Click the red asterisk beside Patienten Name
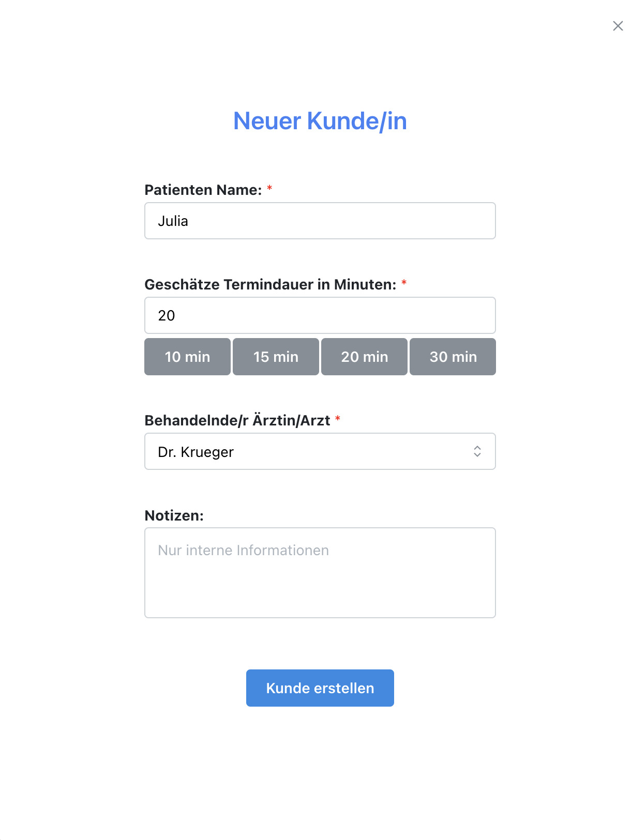Image resolution: width=631 pixels, height=840 pixels. [x=269, y=189]
